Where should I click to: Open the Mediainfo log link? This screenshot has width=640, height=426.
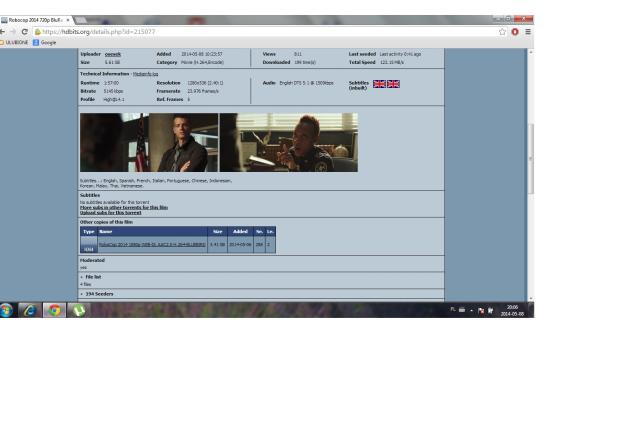tap(145, 74)
